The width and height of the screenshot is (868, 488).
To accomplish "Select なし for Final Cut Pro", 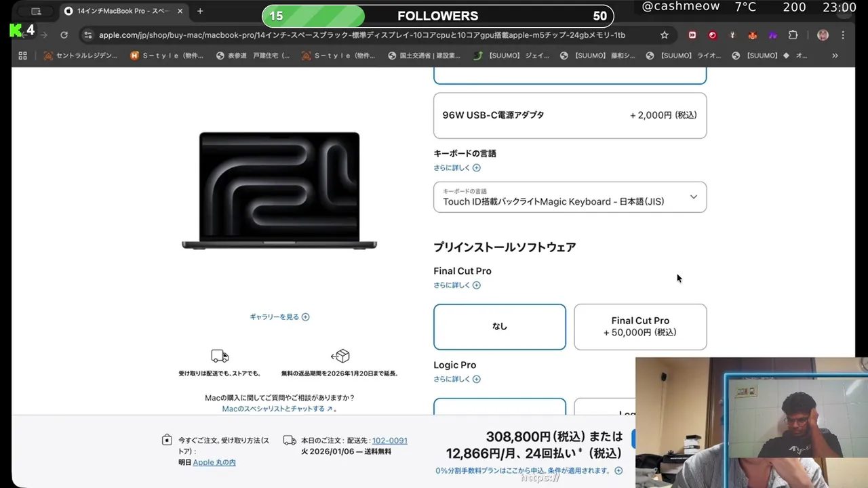I will [500, 327].
